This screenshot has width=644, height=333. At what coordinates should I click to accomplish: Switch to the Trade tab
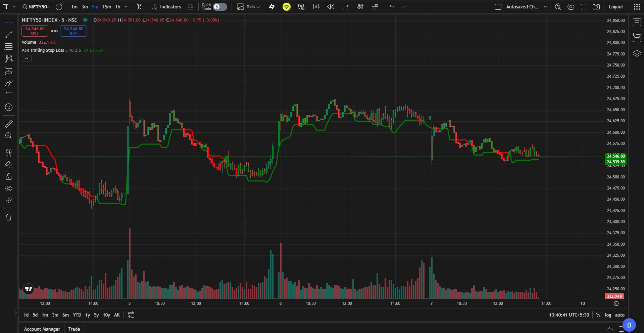tap(74, 329)
